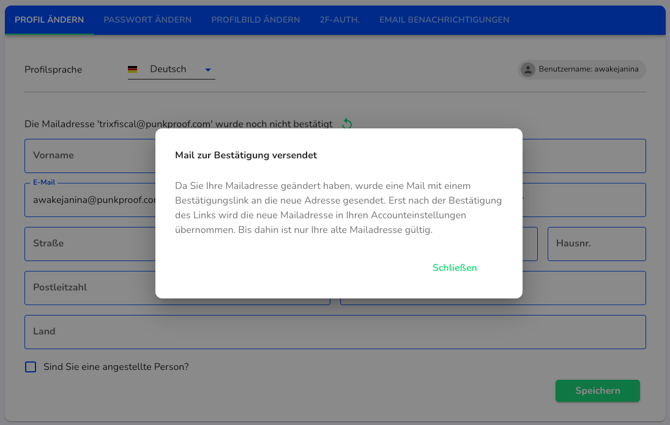Screen dimensions: 670x425
Task: Click the dialog's confirmation explanation paragraph
Action: [338, 208]
